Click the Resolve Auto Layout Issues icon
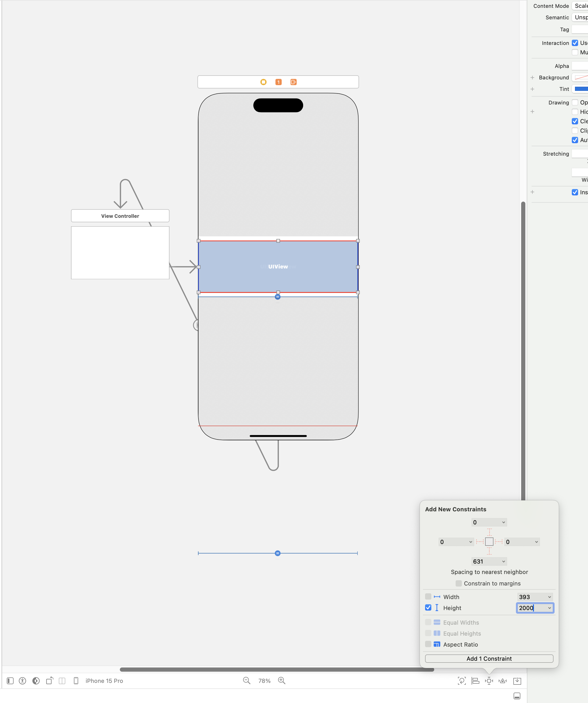 [502, 681]
